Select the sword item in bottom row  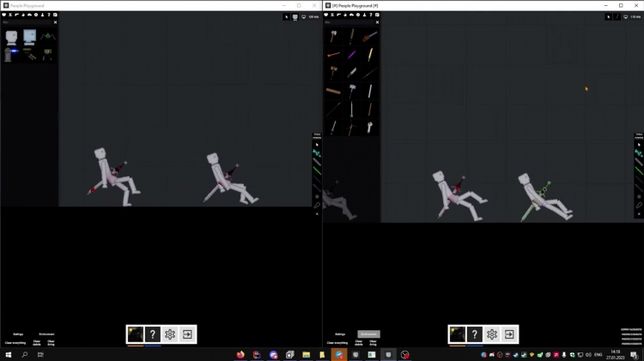(x=333, y=127)
